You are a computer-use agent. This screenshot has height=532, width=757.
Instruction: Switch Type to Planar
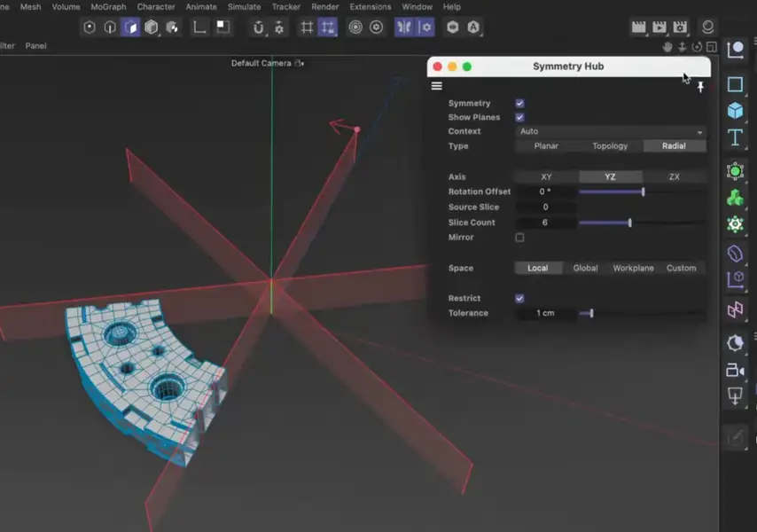[545, 145]
